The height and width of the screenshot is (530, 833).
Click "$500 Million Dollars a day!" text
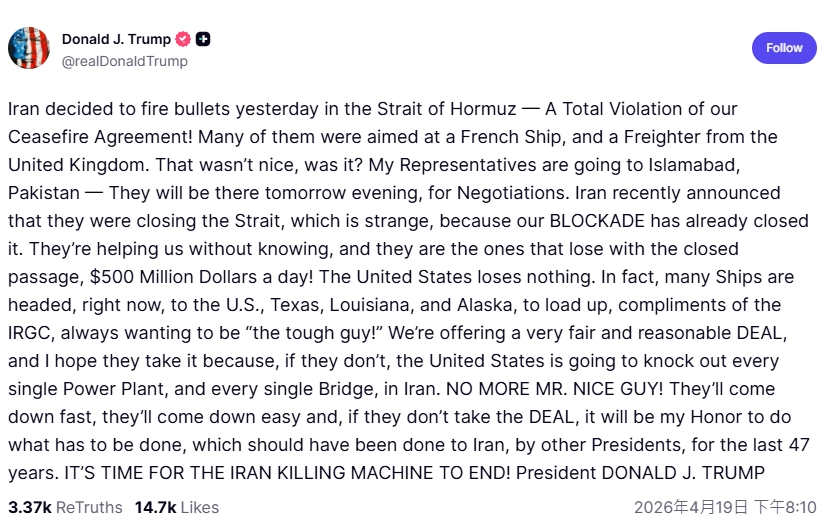pyautogui.click(x=214, y=276)
